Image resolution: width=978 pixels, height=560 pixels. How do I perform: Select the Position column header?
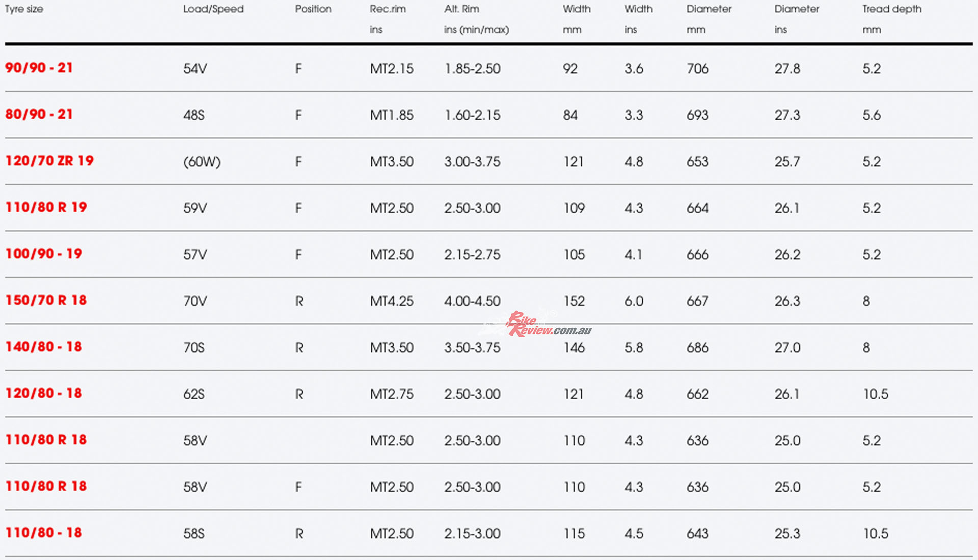(x=313, y=9)
